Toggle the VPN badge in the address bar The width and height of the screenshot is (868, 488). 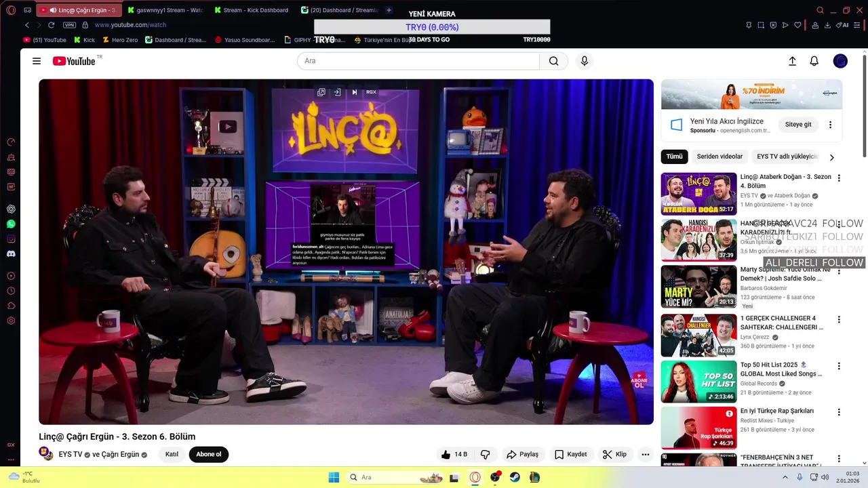[x=69, y=25]
